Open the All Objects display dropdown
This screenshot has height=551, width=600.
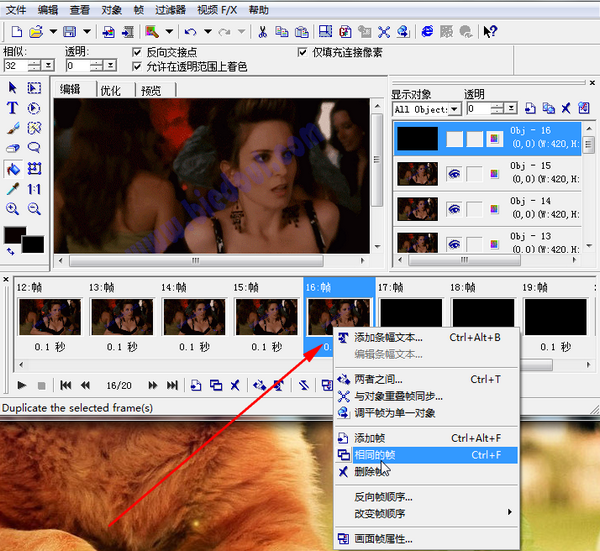point(455,109)
